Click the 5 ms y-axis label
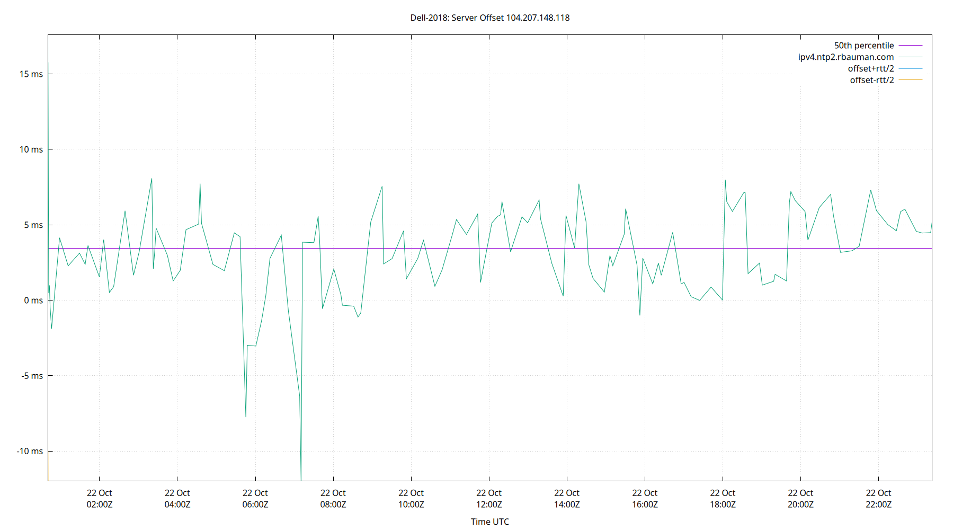The width and height of the screenshot is (980, 530). click(33, 225)
